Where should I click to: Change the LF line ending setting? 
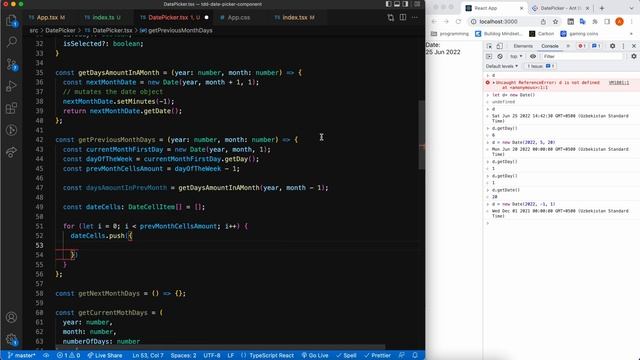pos(231,356)
